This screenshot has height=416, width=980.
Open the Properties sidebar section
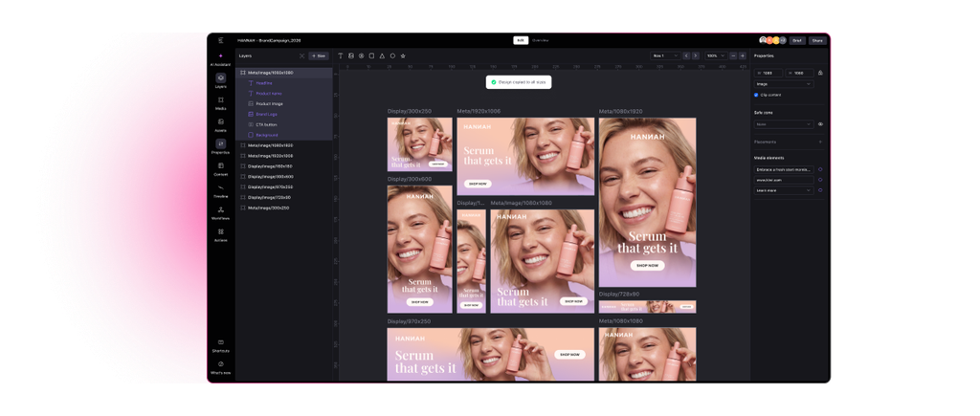point(221,146)
